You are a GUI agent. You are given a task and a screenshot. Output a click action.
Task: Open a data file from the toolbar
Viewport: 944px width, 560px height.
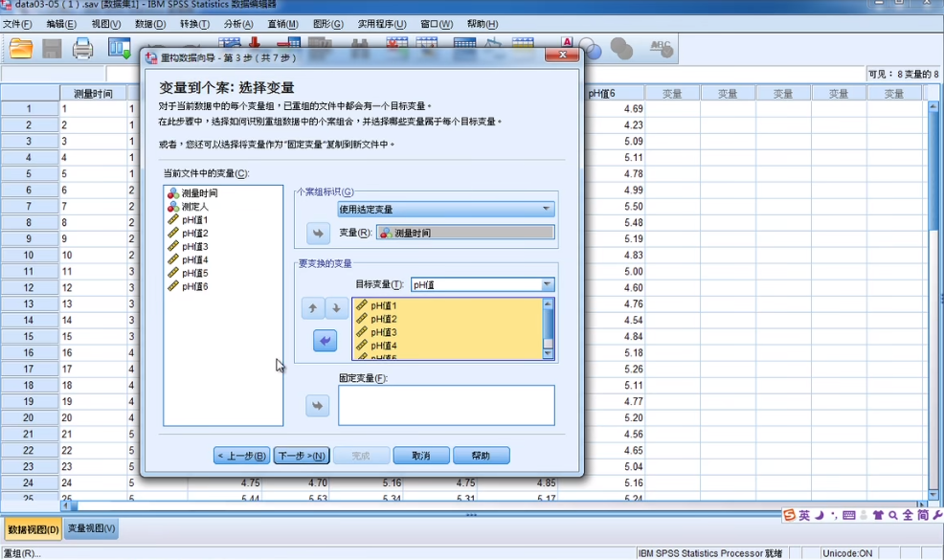coord(21,48)
